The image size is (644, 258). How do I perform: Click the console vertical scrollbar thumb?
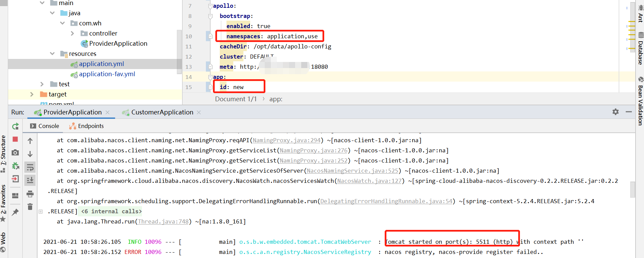tap(633, 189)
